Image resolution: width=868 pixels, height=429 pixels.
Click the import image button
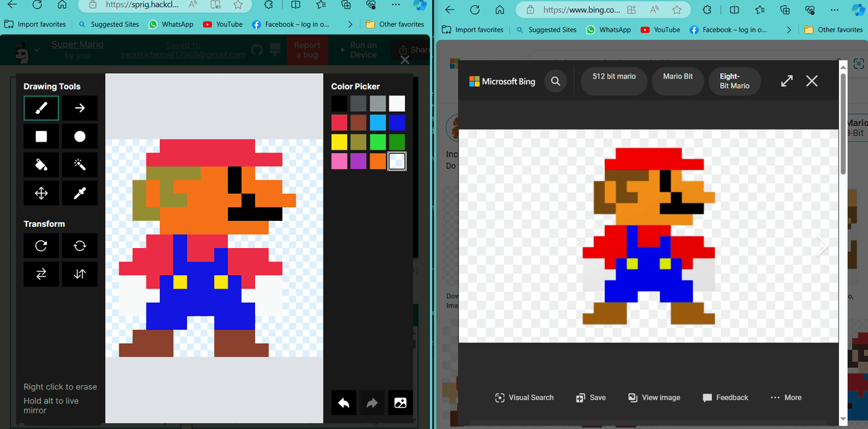click(400, 403)
